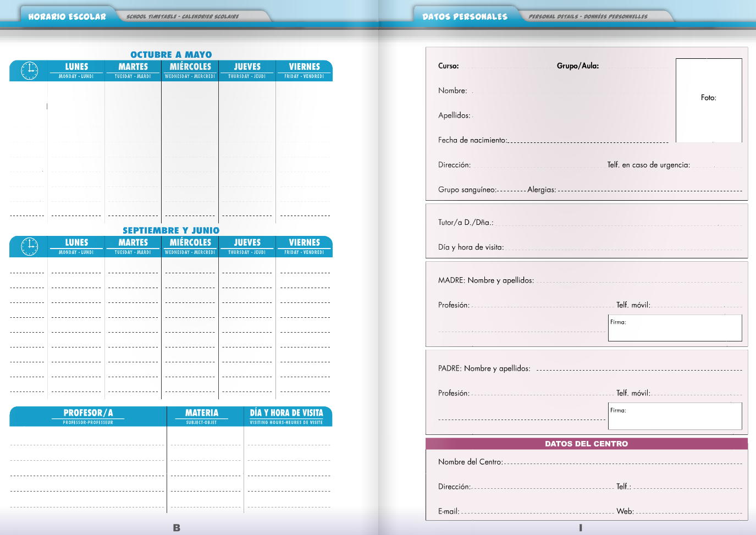Click the clock icon in Octubre a Mayo table
Screen dimensions: 756x535
click(x=29, y=71)
